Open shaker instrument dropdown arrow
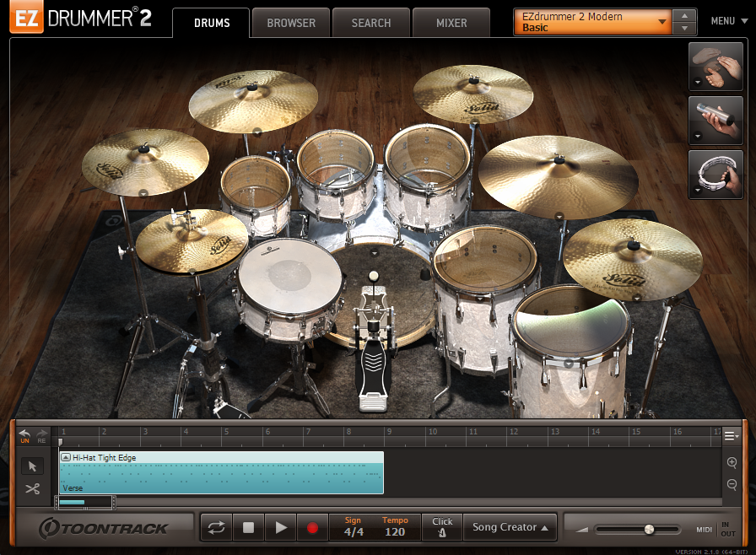 click(x=698, y=137)
